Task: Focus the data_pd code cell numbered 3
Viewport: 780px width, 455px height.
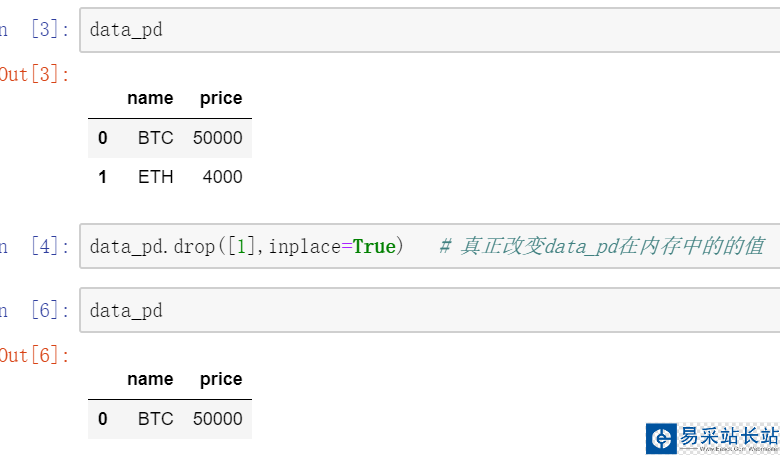Action: pos(430,30)
